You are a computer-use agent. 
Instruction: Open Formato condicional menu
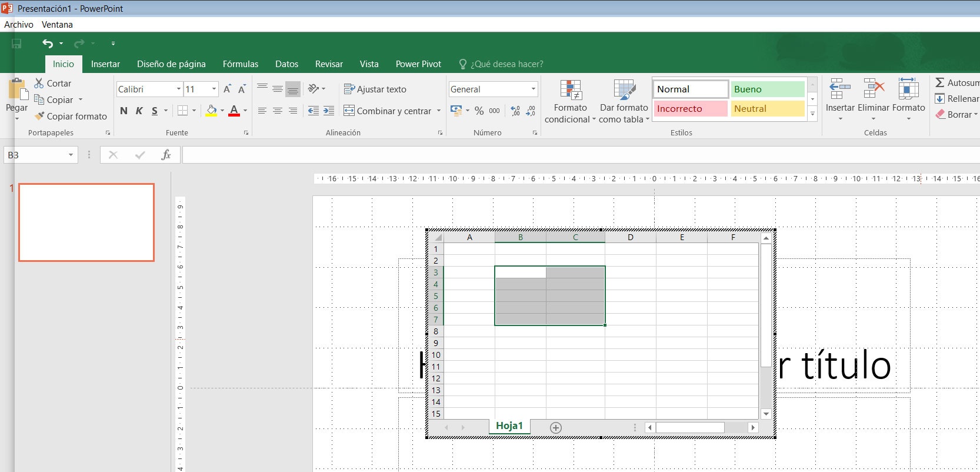(x=570, y=101)
